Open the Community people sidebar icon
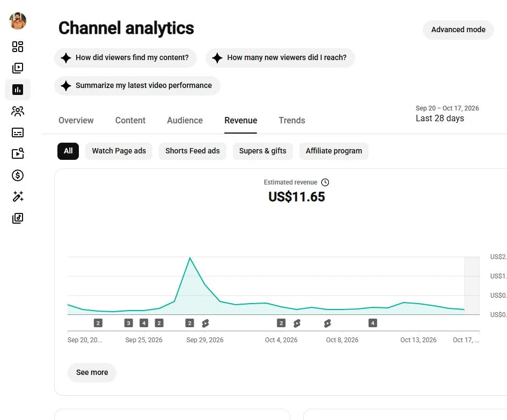 18,111
